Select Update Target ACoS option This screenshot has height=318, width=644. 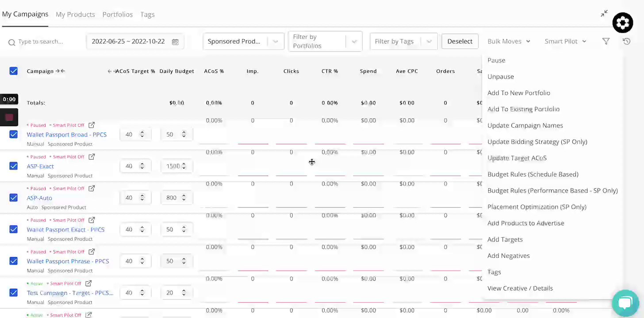coord(517,158)
